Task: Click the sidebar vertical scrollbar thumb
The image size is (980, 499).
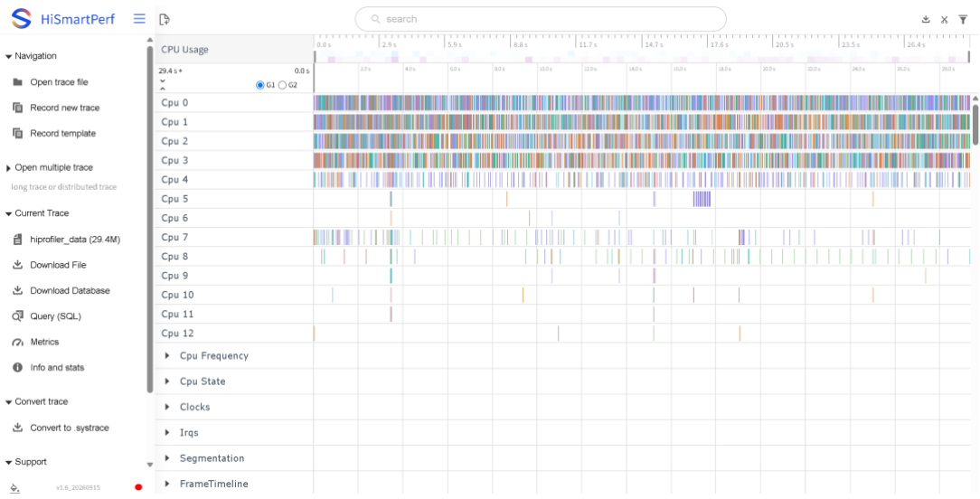Action: 149,219
